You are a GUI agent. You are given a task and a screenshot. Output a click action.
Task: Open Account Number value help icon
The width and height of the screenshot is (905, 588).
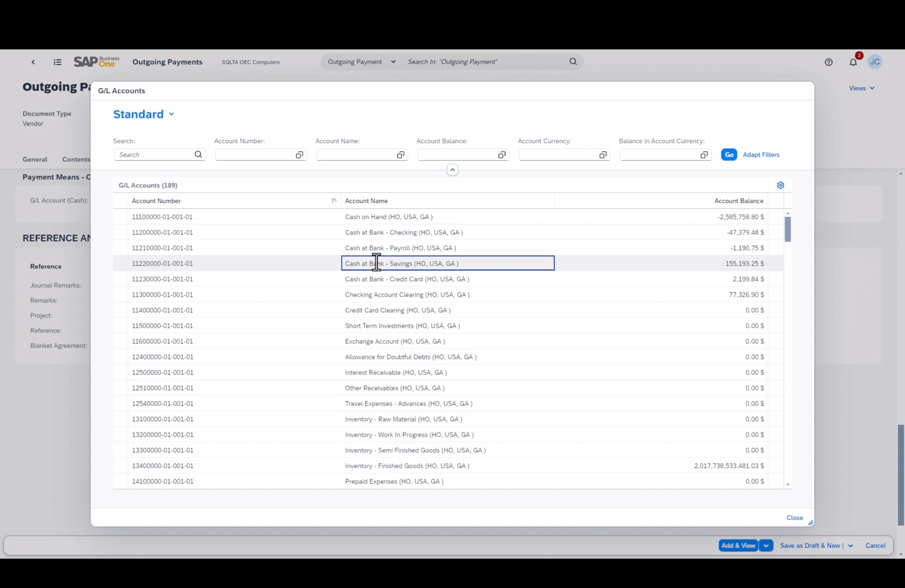299,155
